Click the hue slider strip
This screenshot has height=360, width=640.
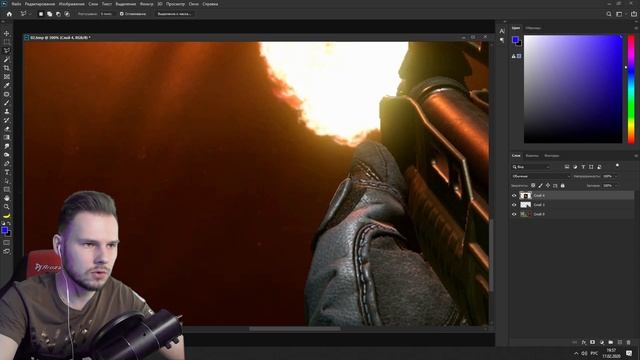click(x=631, y=89)
